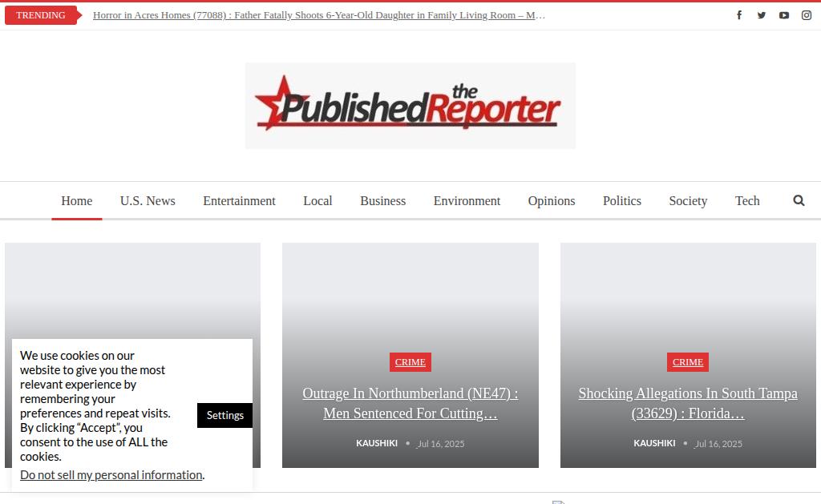The width and height of the screenshot is (821, 504).
Task: Open Shocking Allegations In South Tampa article
Action: point(687,404)
